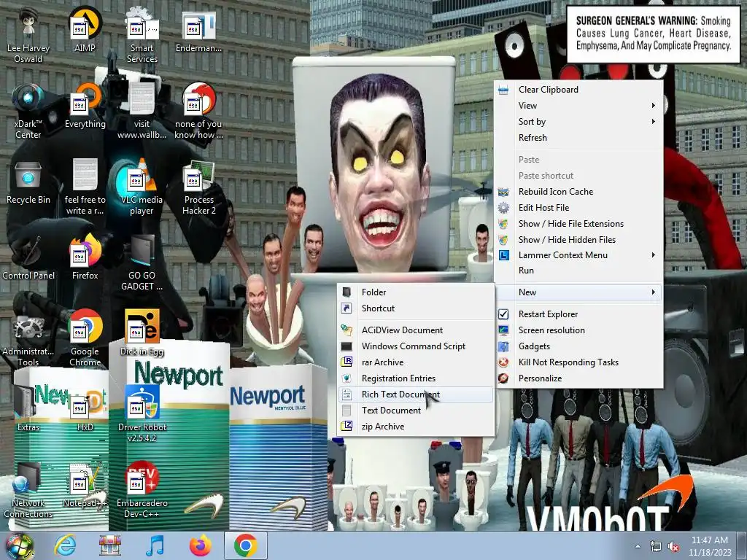
Task: Create a new rar Archive
Action: tap(415, 362)
